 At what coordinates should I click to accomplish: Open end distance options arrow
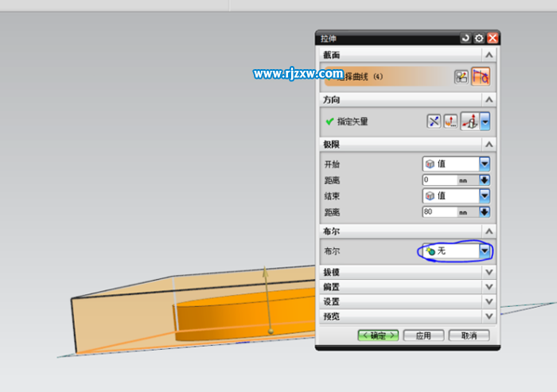[x=485, y=212]
